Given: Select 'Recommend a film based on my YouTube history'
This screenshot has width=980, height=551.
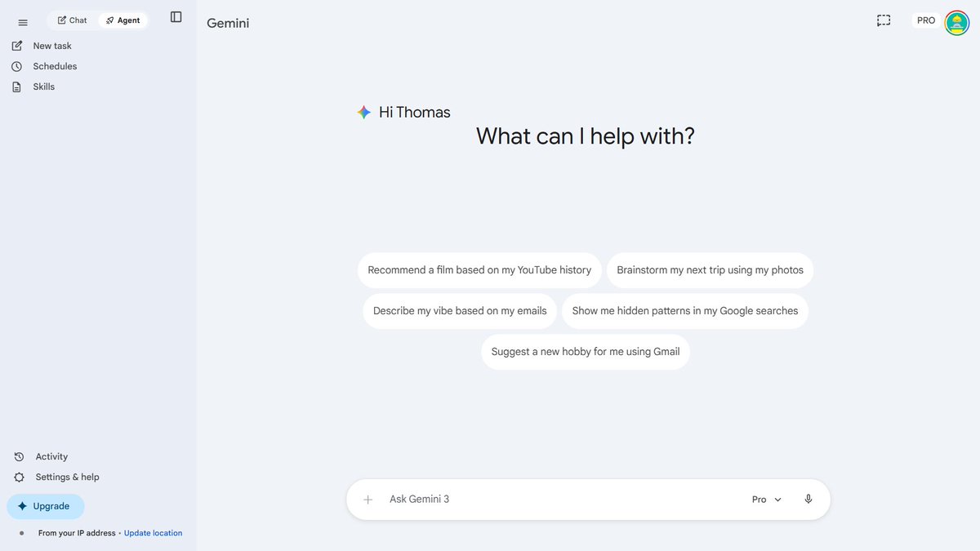Looking at the screenshot, I should [479, 270].
